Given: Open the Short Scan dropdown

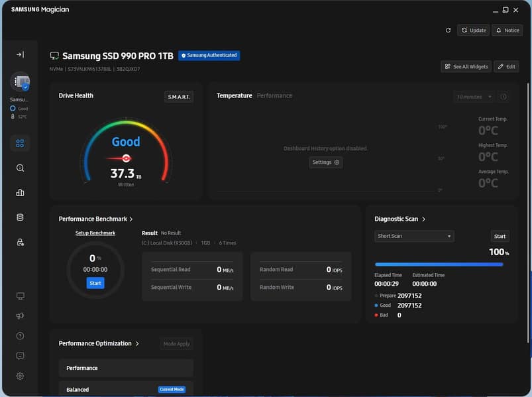Looking at the screenshot, I should coord(414,236).
